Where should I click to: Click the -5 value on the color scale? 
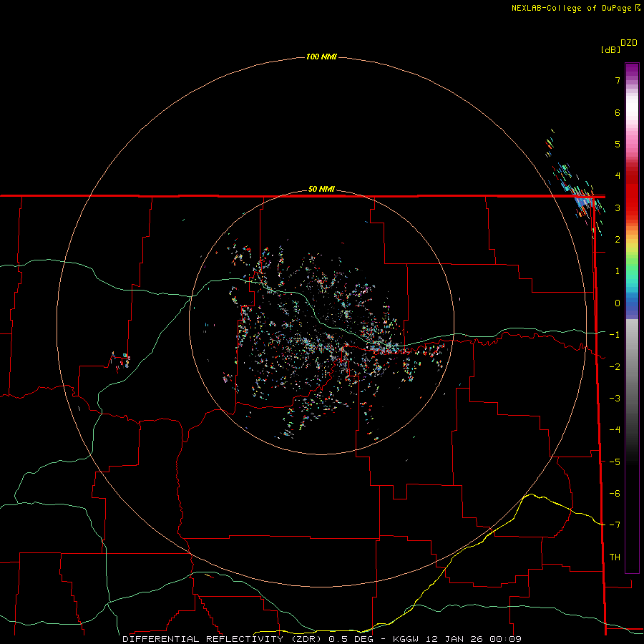point(615,462)
